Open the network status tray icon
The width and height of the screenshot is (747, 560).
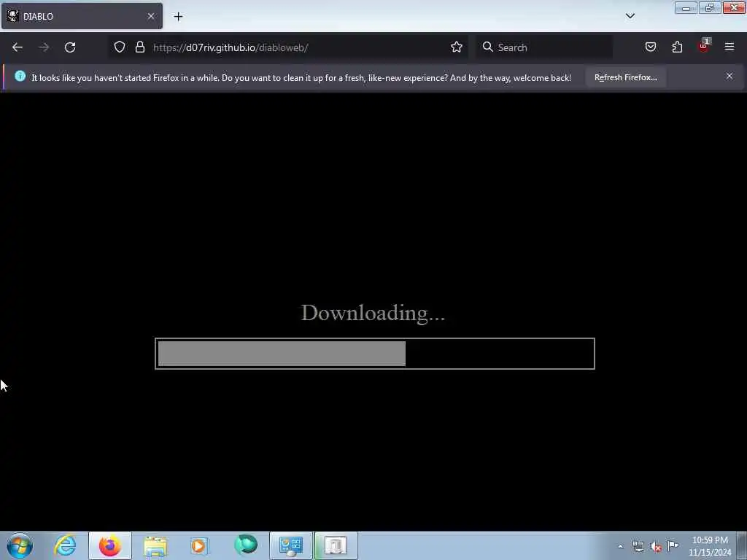[x=638, y=547]
